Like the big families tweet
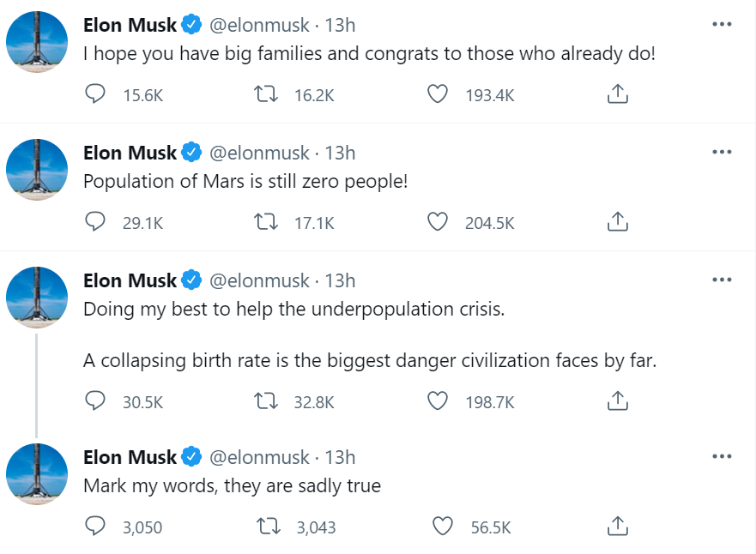This screenshot has height=554, width=756. (x=438, y=94)
